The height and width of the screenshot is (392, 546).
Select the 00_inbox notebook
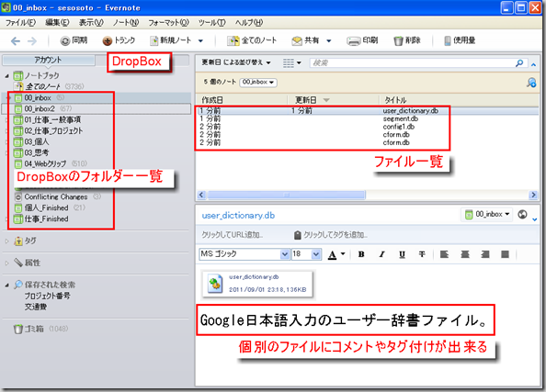click(x=38, y=97)
